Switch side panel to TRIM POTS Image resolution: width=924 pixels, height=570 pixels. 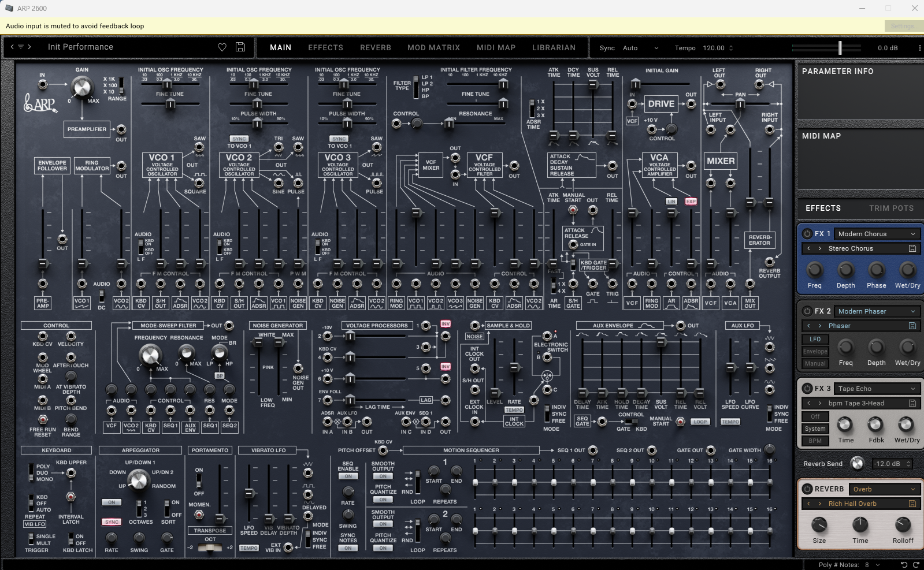(891, 208)
